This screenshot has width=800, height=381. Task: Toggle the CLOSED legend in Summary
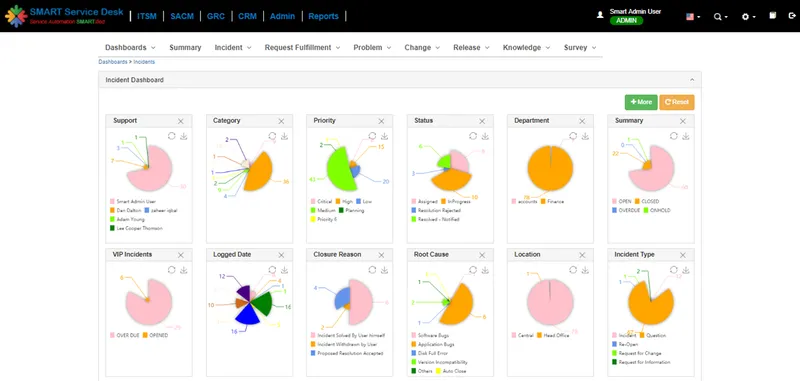click(x=647, y=201)
